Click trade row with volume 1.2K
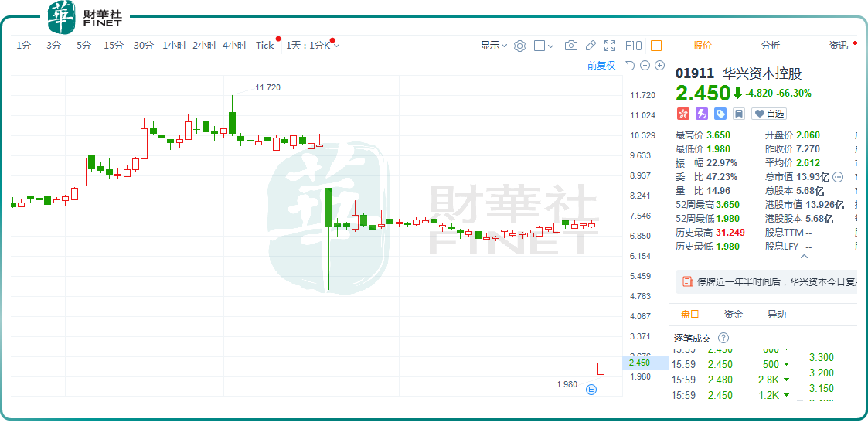The image size is (868, 436). pos(730,395)
